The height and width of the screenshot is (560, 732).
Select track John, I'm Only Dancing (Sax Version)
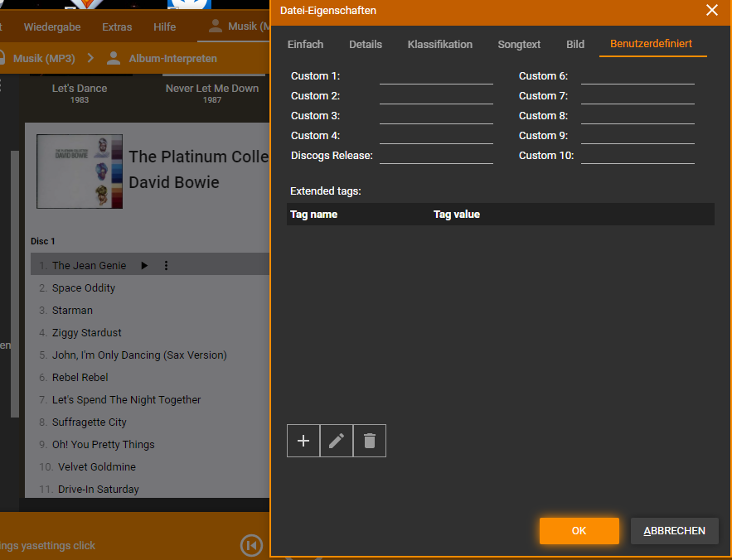(139, 355)
